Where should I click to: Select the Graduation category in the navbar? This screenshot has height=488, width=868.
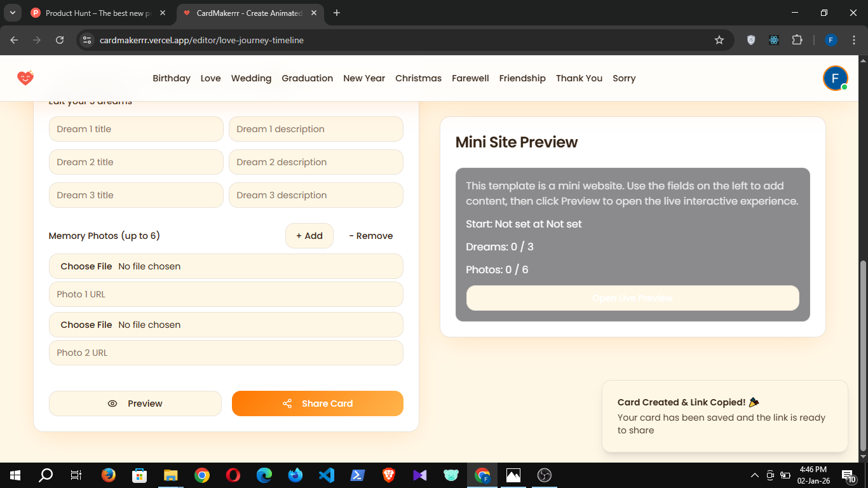[x=308, y=78]
